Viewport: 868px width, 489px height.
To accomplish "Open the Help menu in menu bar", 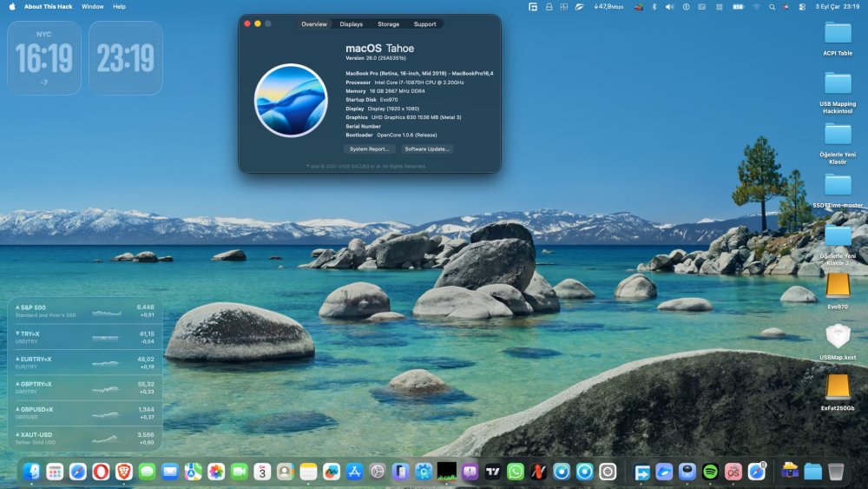I will 119,7.
